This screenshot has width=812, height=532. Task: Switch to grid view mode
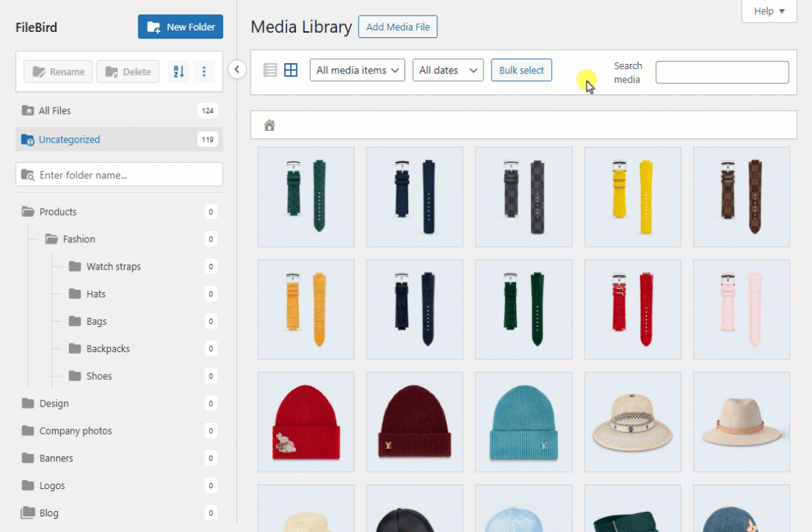point(291,70)
